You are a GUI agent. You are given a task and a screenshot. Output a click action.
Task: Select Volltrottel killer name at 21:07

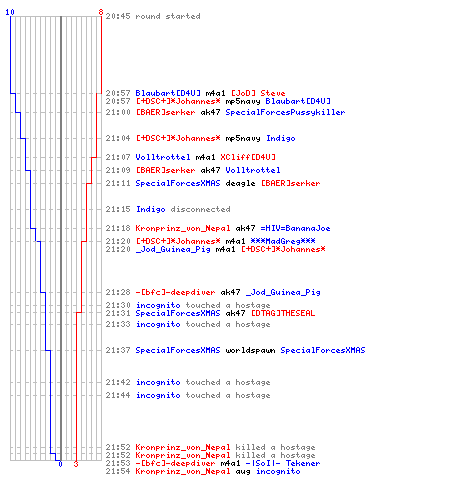tap(163, 157)
